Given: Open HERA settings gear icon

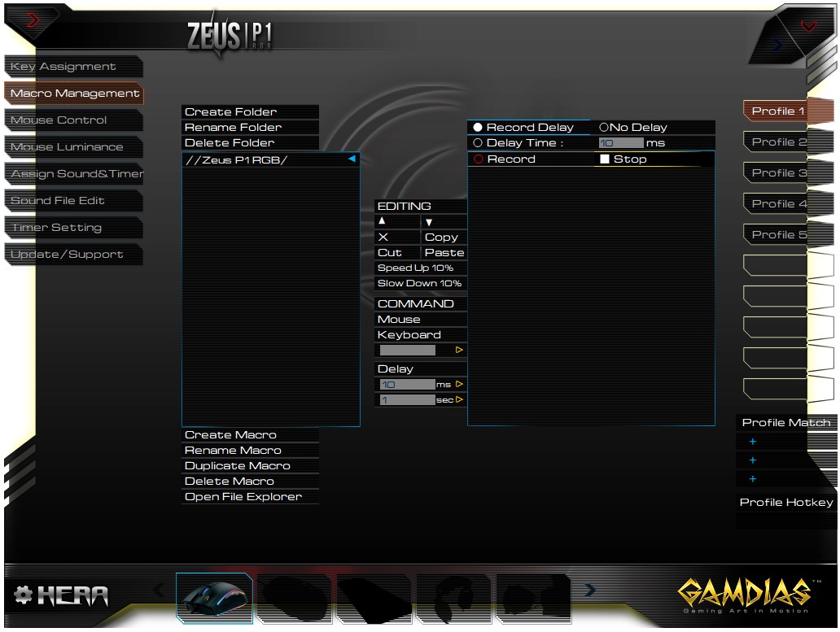Looking at the screenshot, I should [23, 595].
